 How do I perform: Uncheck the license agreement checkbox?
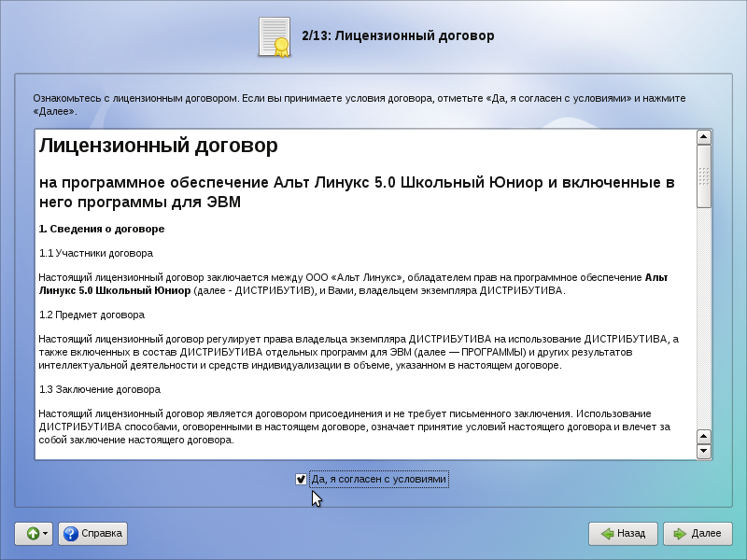click(x=301, y=480)
